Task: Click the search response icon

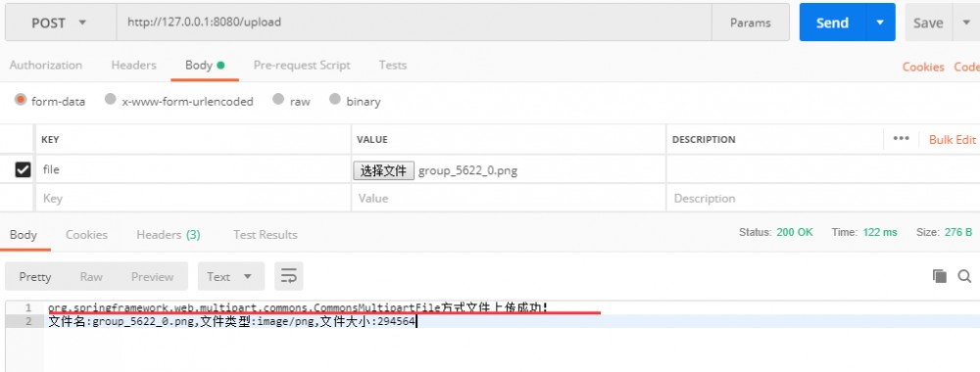Action: coord(964,276)
